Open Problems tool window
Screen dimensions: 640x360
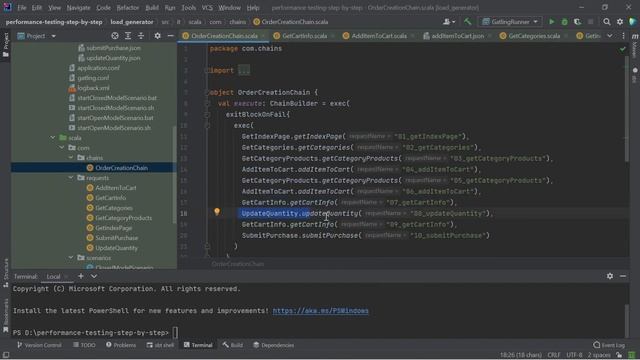point(121,345)
